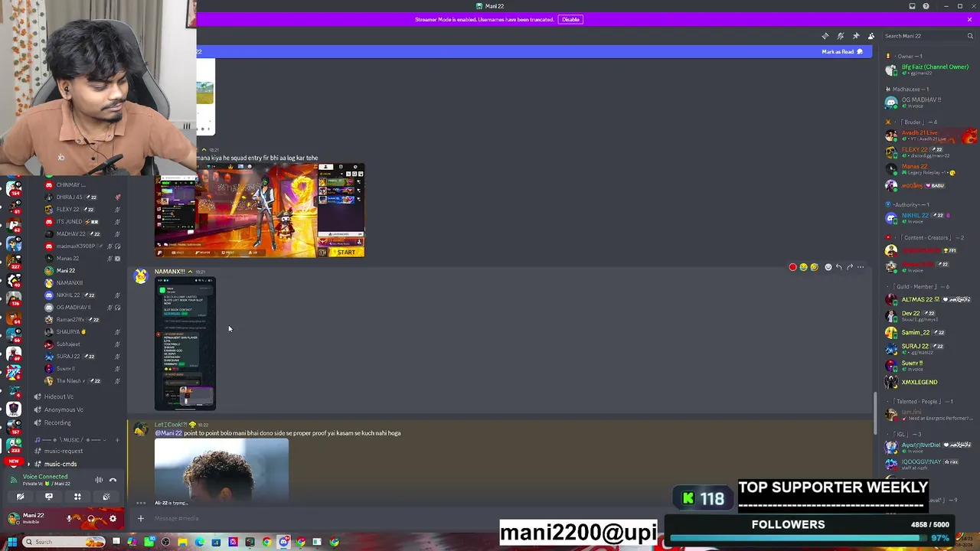Disable Streamer Mode from the purple banner
The image size is (980, 551).
pos(570,19)
